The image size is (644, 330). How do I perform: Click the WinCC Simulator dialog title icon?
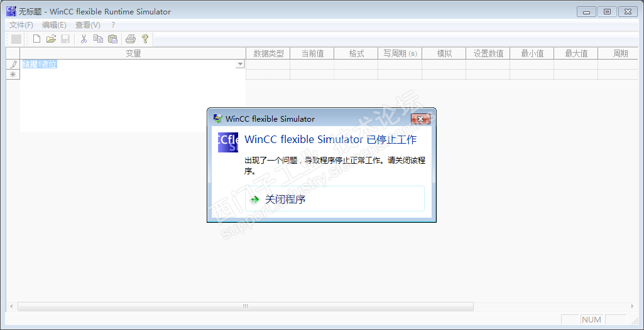point(218,119)
